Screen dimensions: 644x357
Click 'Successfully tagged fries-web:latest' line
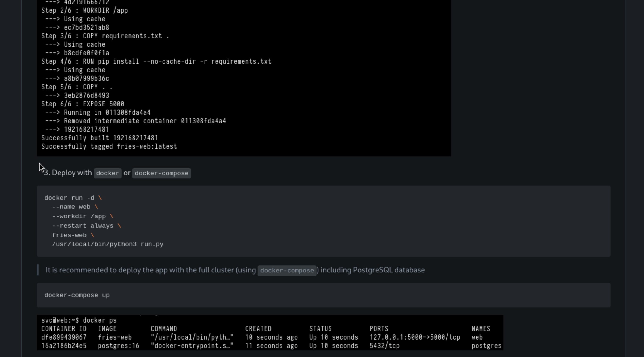tap(109, 147)
